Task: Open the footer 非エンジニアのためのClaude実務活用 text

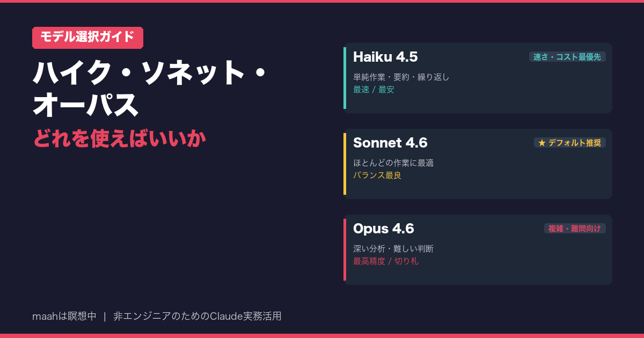Action: pos(197,317)
